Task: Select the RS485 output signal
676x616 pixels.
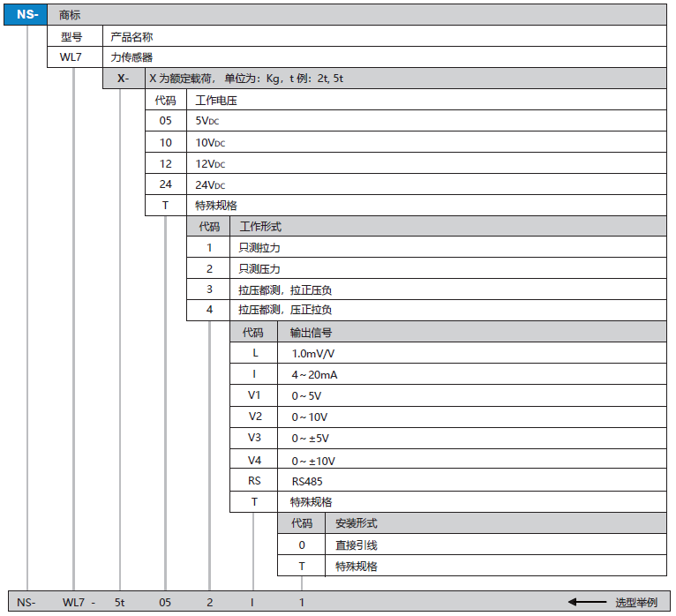Action: pyautogui.click(x=308, y=481)
